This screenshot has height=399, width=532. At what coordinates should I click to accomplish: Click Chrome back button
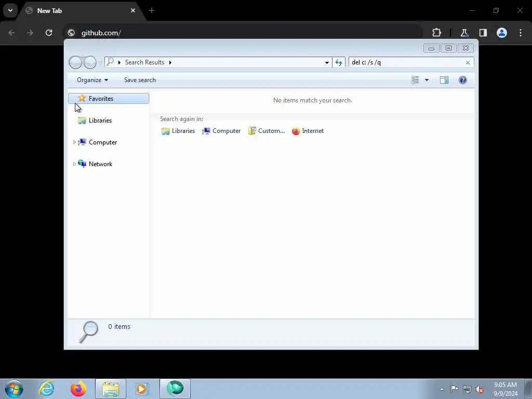click(11, 33)
